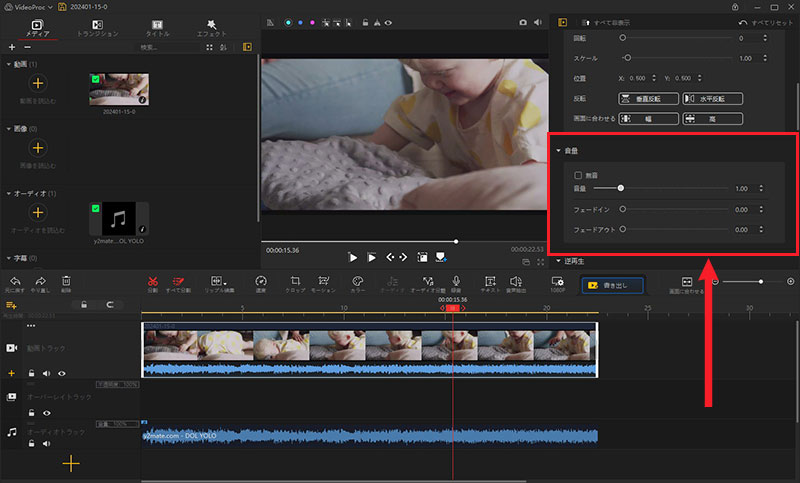This screenshot has width=800, height=483.
Task: Select the baby video thumbnail in media
Action: pyautogui.click(x=119, y=89)
